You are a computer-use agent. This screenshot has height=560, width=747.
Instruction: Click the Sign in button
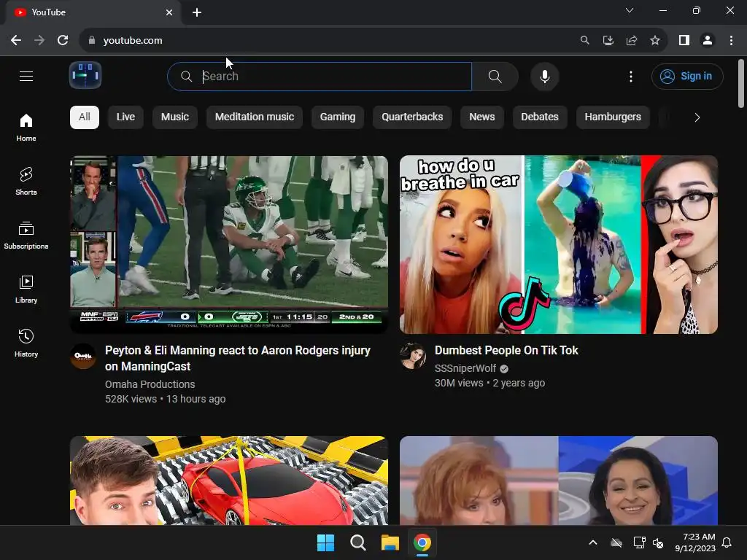(687, 76)
